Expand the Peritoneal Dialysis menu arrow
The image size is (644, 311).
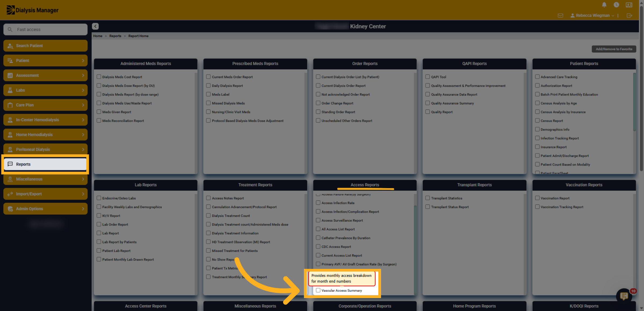(x=83, y=149)
